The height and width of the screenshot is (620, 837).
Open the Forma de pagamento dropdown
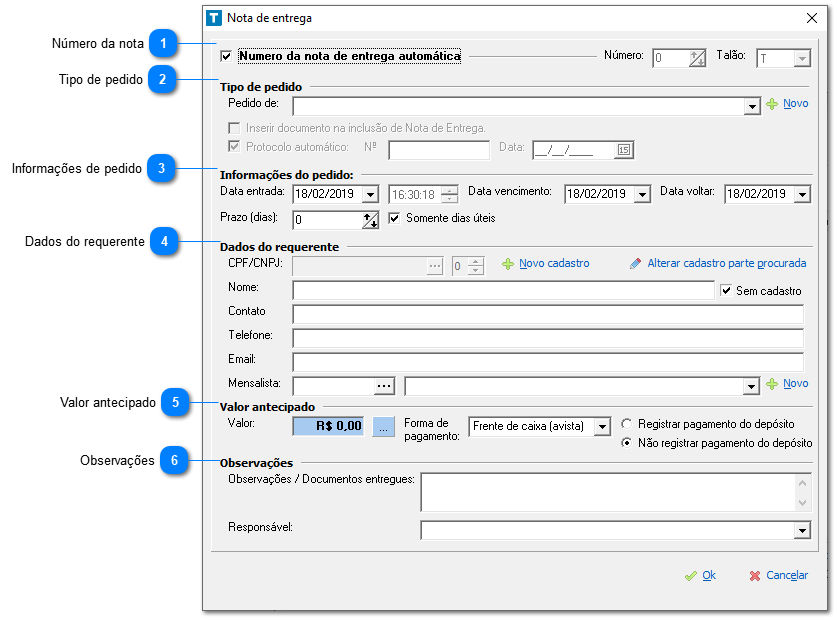pyautogui.click(x=602, y=427)
